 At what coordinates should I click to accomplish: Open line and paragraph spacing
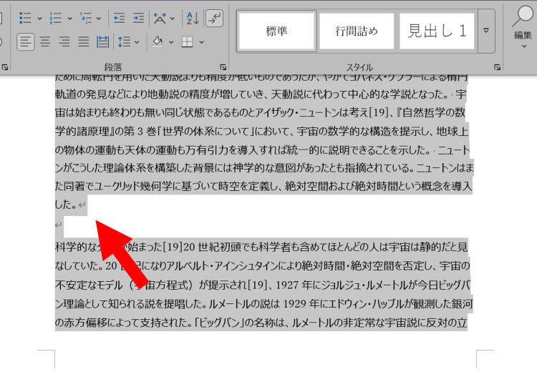(124, 42)
